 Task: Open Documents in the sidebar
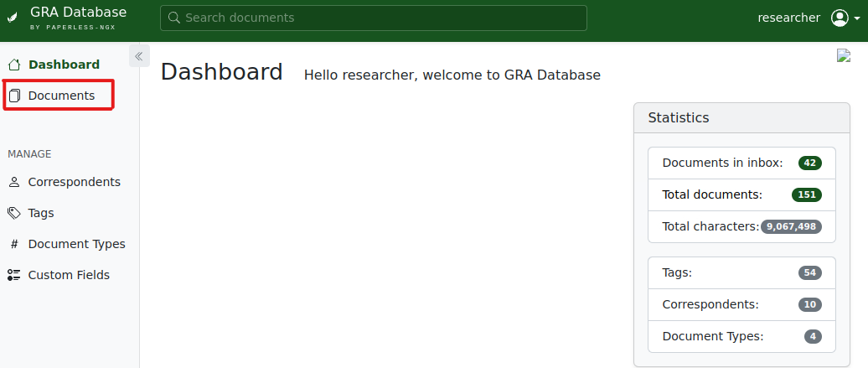[61, 96]
